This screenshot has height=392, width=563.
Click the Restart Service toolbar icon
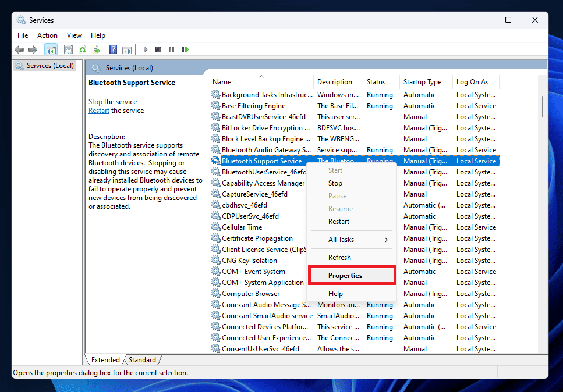pos(185,49)
